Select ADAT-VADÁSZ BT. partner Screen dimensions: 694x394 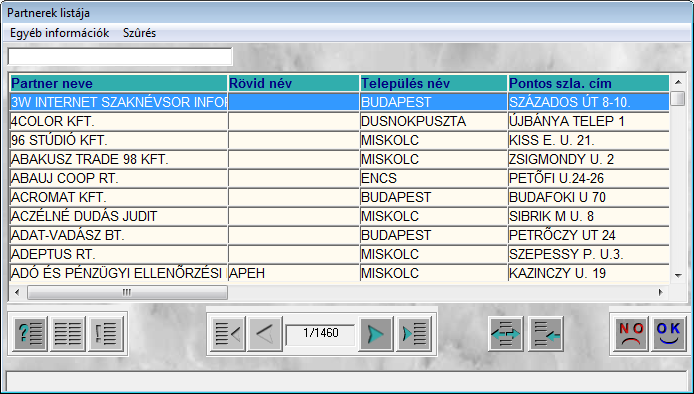coord(118,236)
